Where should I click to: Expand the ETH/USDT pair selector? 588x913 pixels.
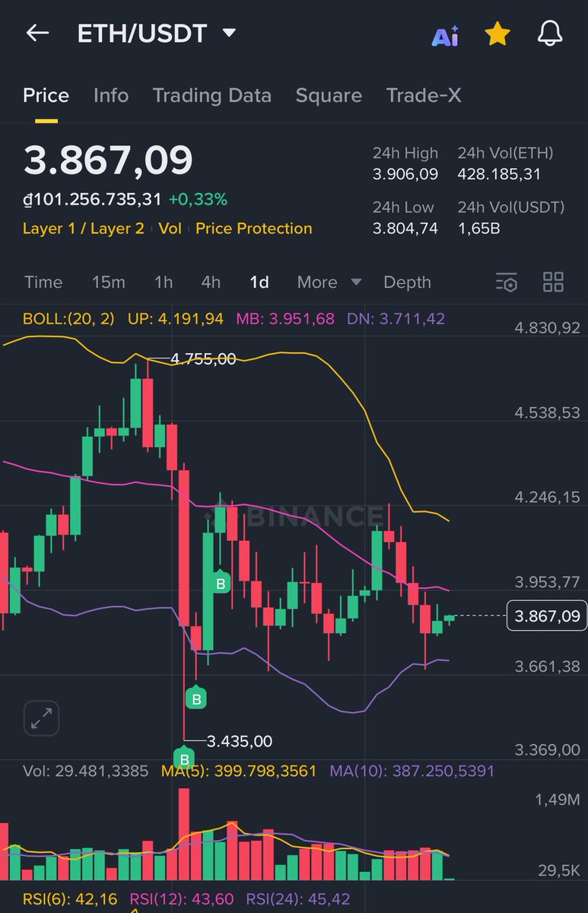coord(229,33)
